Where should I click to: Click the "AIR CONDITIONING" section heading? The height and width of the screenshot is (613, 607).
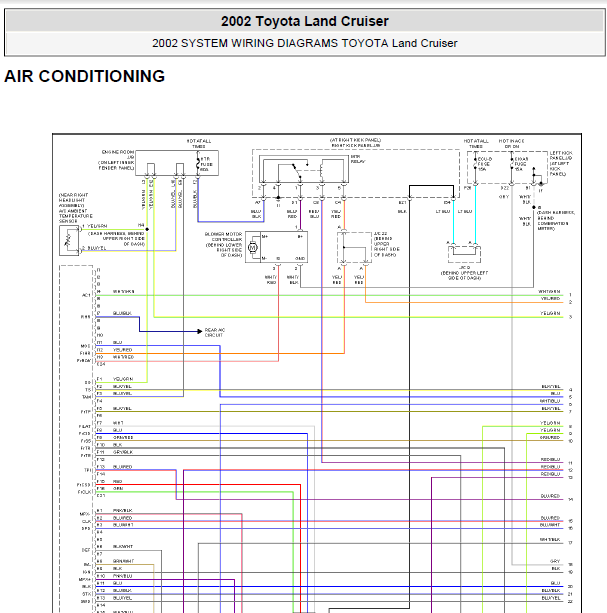(x=84, y=76)
